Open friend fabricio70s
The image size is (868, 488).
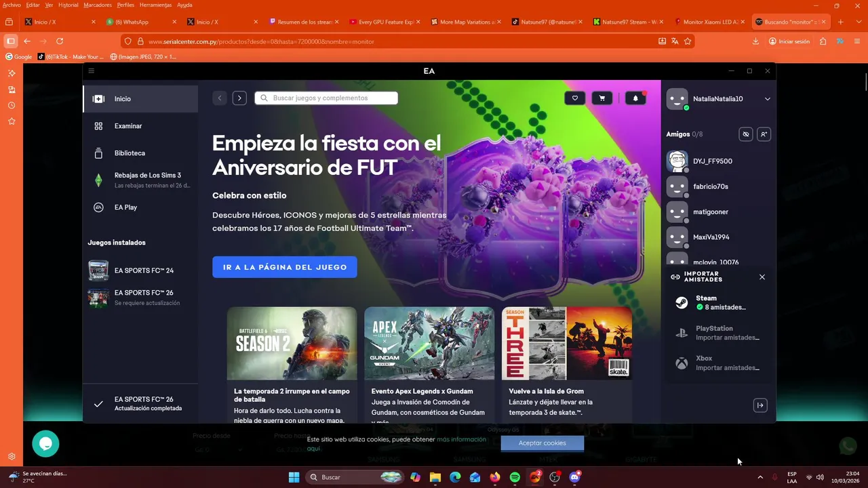(719, 186)
